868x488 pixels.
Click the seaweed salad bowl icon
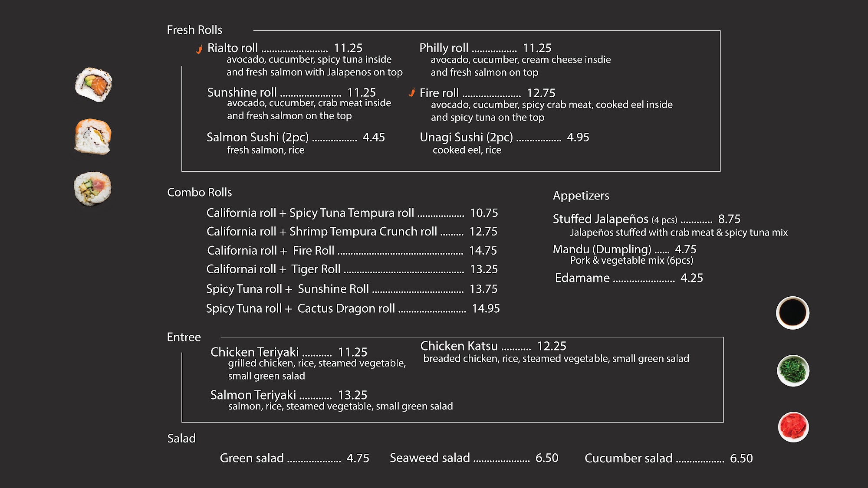click(x=793, y=371)
